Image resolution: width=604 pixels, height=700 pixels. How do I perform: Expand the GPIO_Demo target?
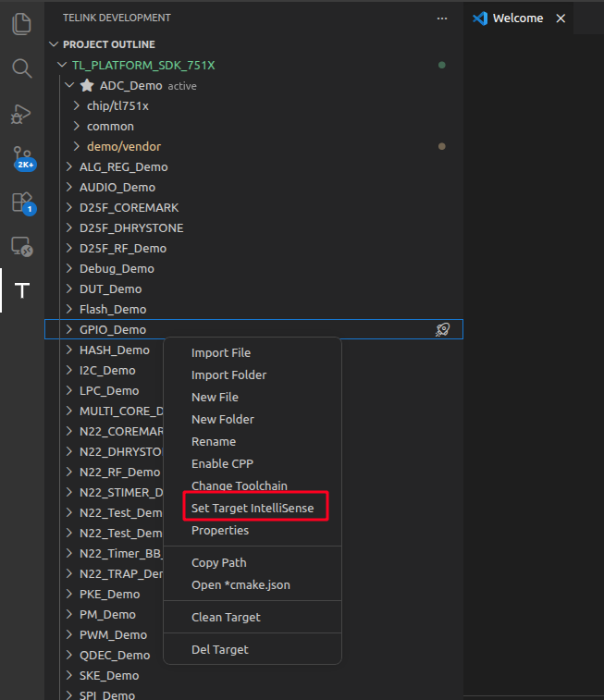point(69,329)
